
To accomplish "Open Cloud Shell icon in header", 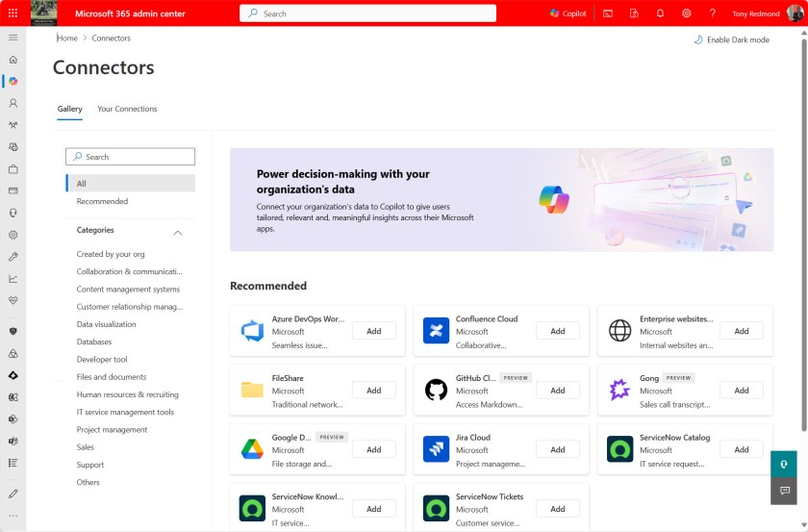I will [608, 13].
